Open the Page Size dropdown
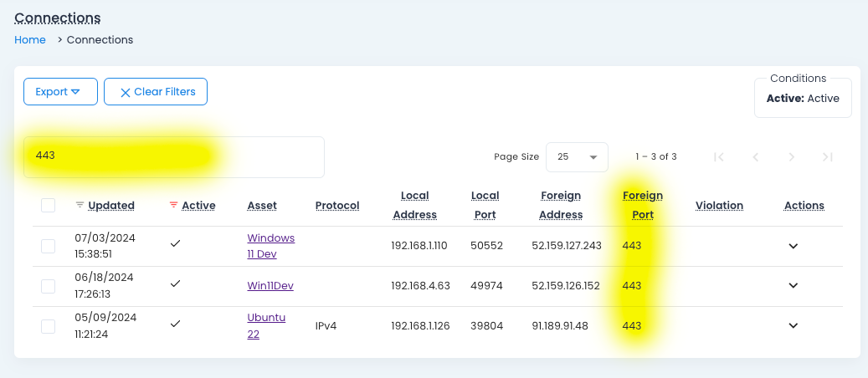Viewport: 868px width, 378px height. (576, 157)
